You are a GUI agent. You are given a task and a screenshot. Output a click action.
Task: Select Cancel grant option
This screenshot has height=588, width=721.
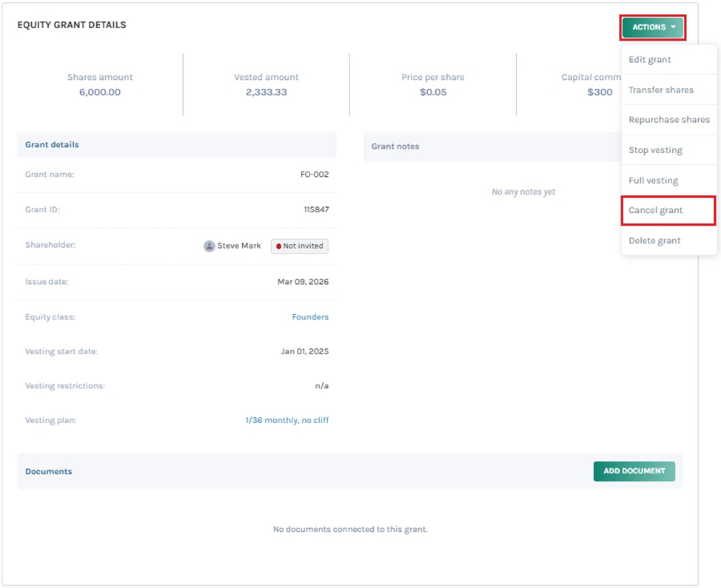point(655,211)
